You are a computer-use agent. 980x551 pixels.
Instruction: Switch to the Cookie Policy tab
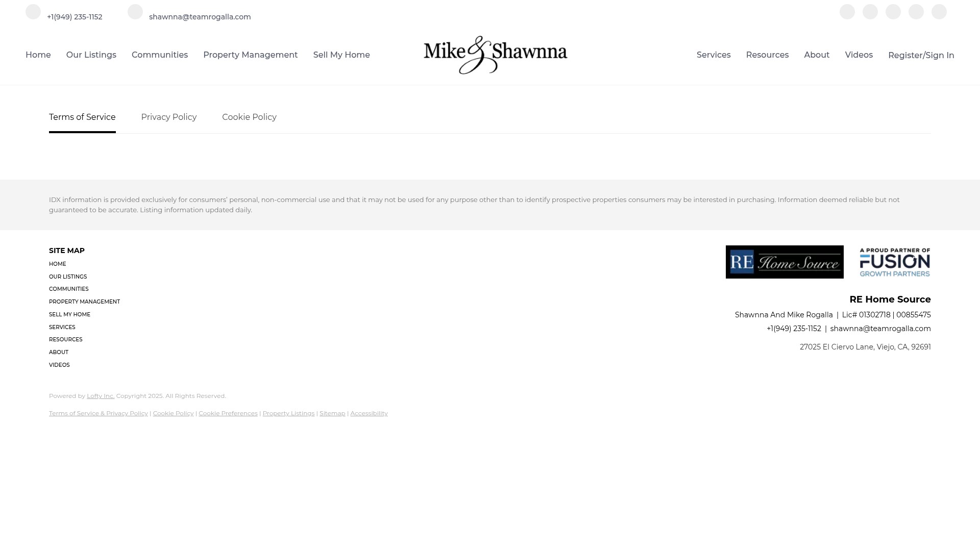click(249, 117)
